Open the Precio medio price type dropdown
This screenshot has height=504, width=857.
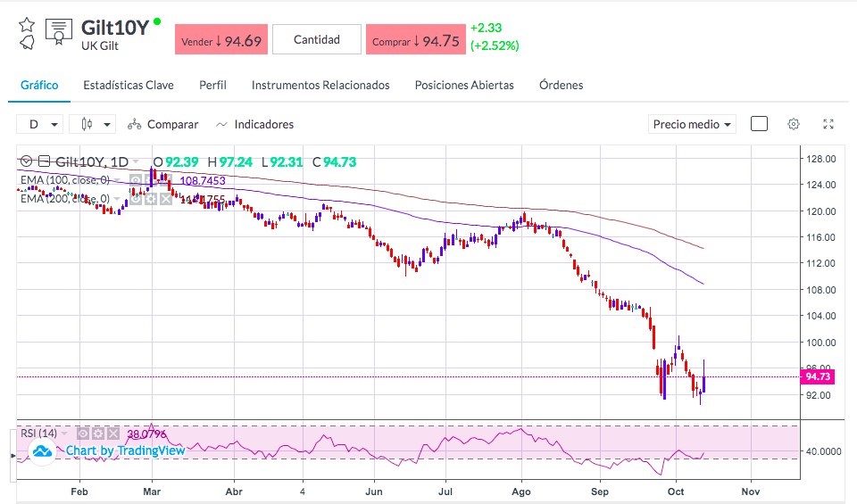pyautogui.click(x=692, y=125)
